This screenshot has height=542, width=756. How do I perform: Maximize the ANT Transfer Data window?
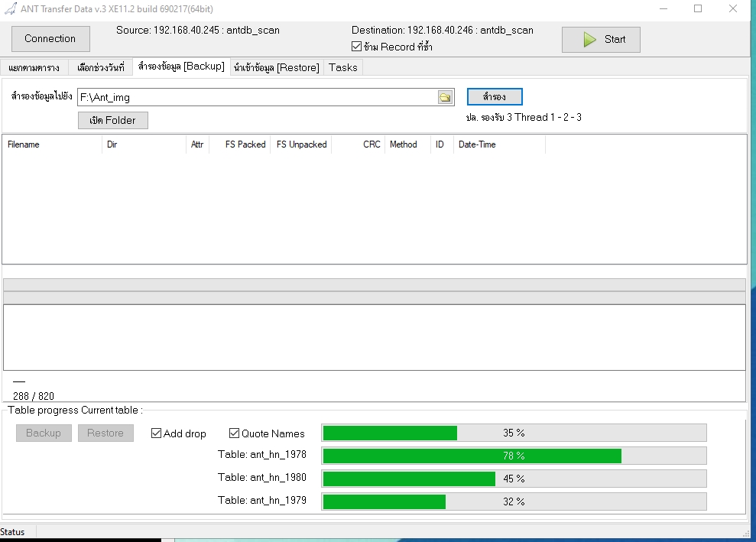pos(698,9)
